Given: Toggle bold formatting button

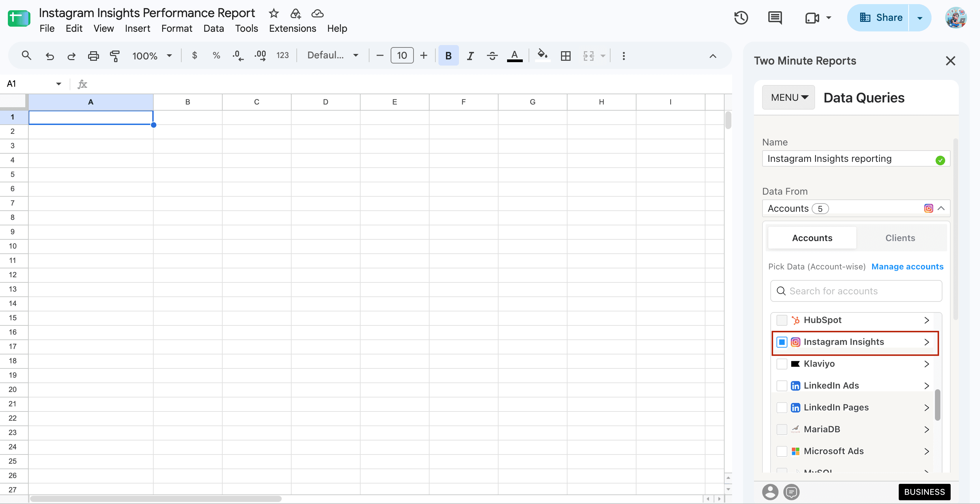Looking at the screenshot, I should 448,56.
